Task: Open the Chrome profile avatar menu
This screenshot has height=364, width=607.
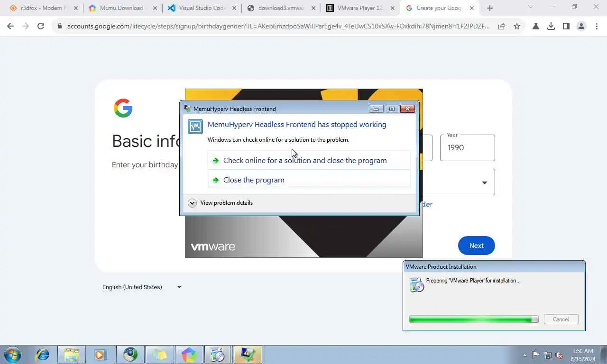Action: click(581, 27)
